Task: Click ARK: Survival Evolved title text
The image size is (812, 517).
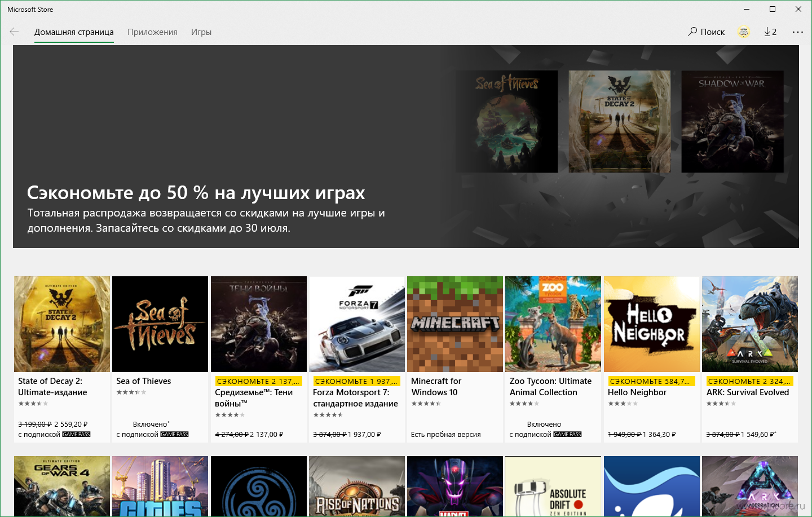Action: (x=748, y=392)
